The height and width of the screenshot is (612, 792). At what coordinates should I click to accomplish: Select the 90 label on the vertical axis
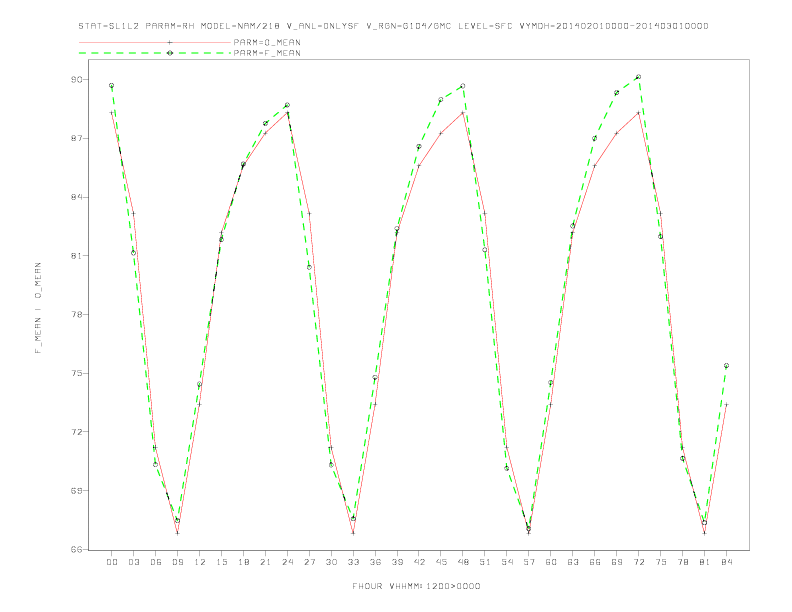pos(77,80)
